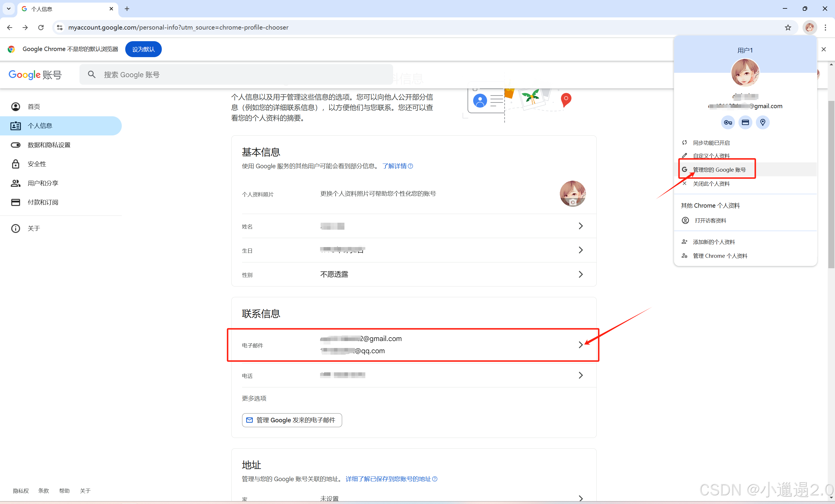Click the addresses location pin icon
The height and width of the screenshot is (504, 835).
pos(763,122)
